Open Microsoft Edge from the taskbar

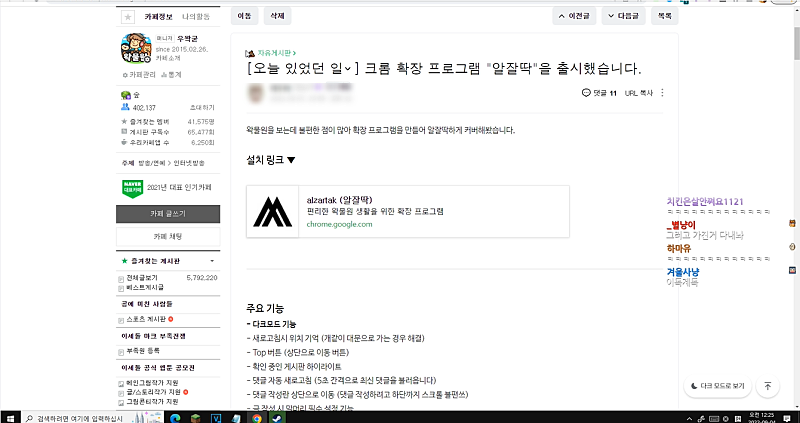coord(174,418)
